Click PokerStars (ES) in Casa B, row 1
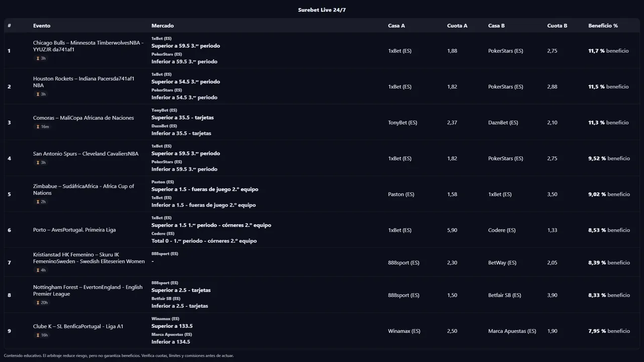This screenshot has width=644, height=362. click(x=505, y=51)
